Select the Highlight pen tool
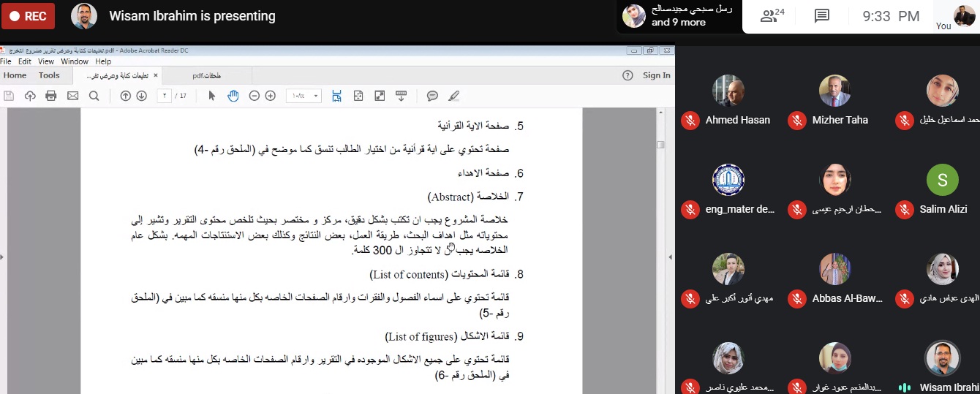Viewport: 980px width, 394px height. 453,96
